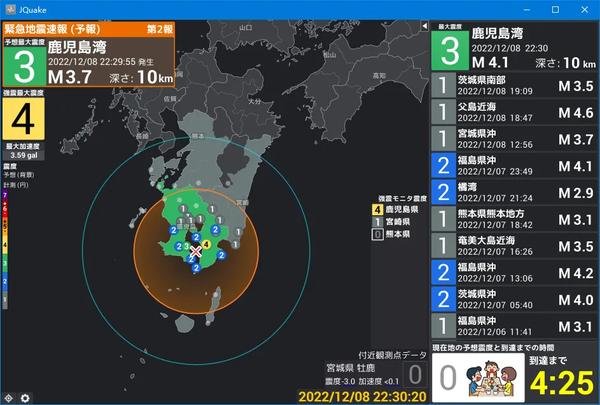Select the 熊本県熊本地方 M3.1 entry

514,219
